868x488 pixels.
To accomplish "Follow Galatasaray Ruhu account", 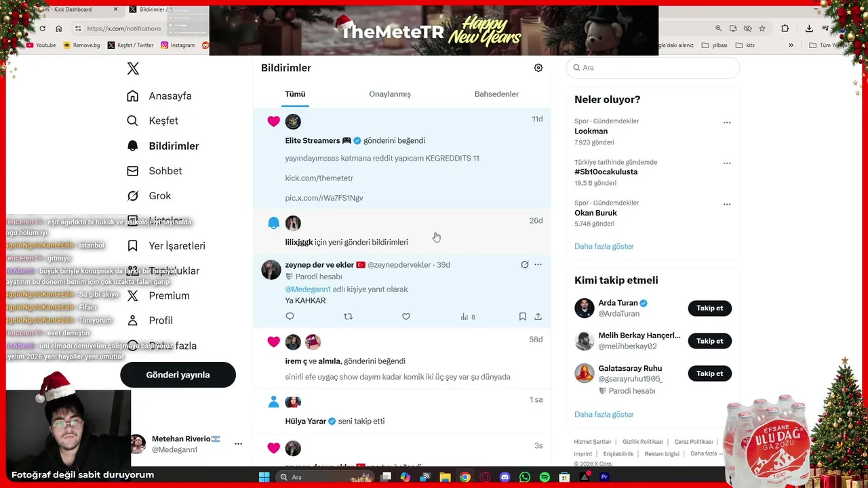I will (x=709, y=373).
